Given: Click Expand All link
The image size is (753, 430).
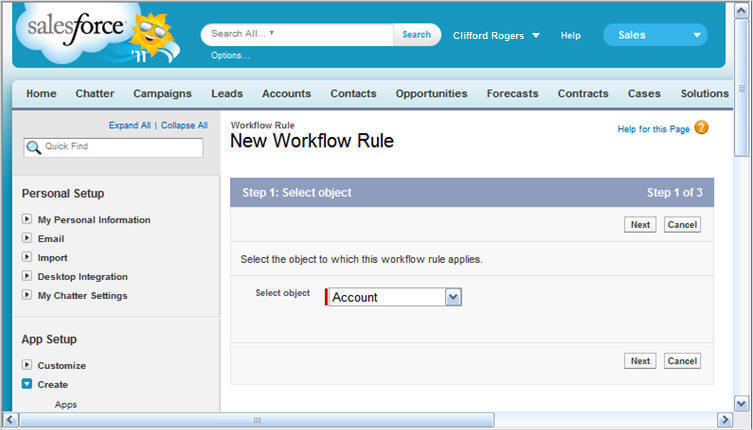Looking at the screenshot, I should pos(130,125).
